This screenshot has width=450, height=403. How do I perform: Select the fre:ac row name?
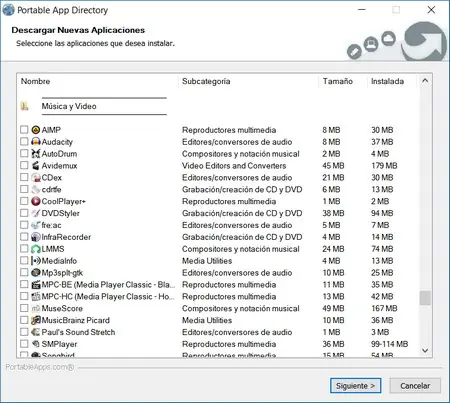point(51,225)
